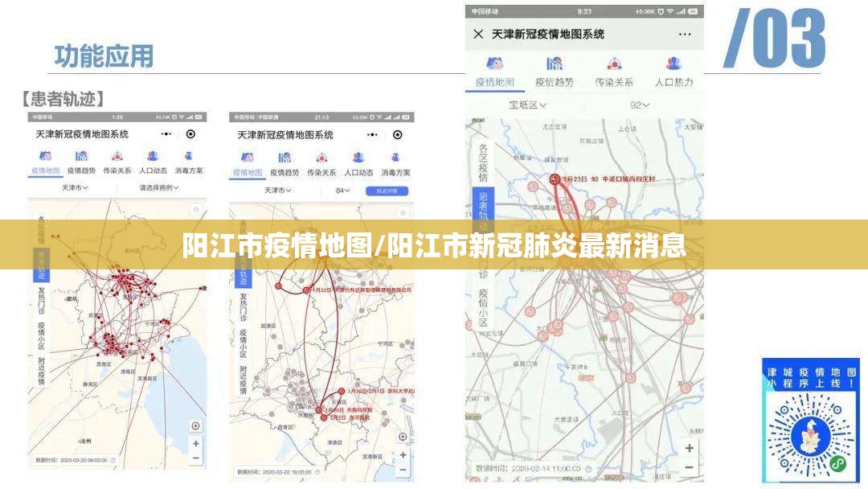Screen dimensions: 868x489
Task: Tap the layer icon on left phone map
Action: 195,209
